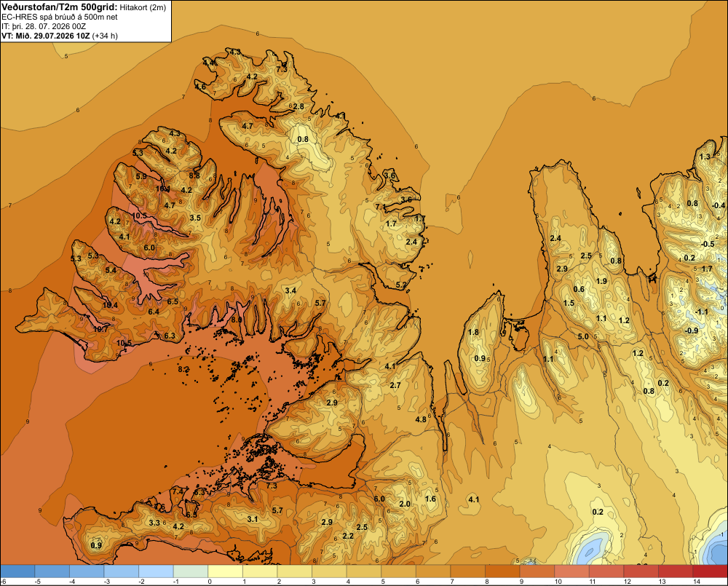Click the 0.8 temperature value near Drangajökull
This screenshot has height=586, width=728.
[x=303, y=139]
